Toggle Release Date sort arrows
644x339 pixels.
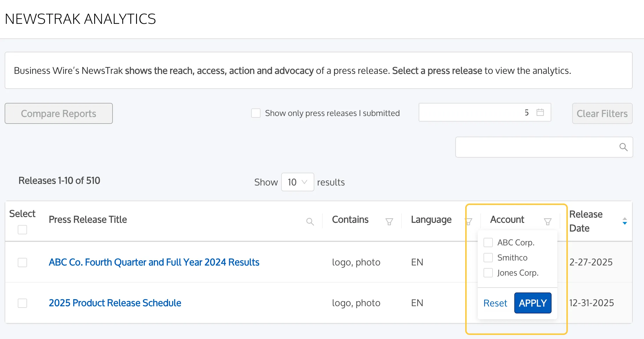tap(625, 221)
